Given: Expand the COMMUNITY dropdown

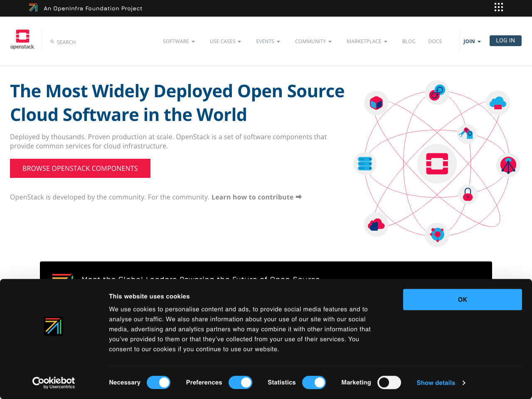Looking at the screenshot, I should pos(313,41).
